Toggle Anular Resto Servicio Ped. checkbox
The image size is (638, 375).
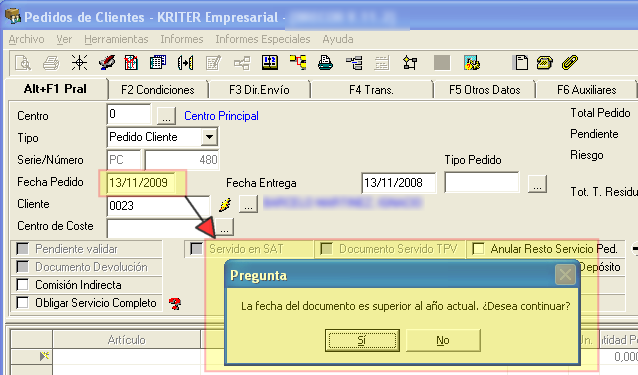click(x=478, y=249)
